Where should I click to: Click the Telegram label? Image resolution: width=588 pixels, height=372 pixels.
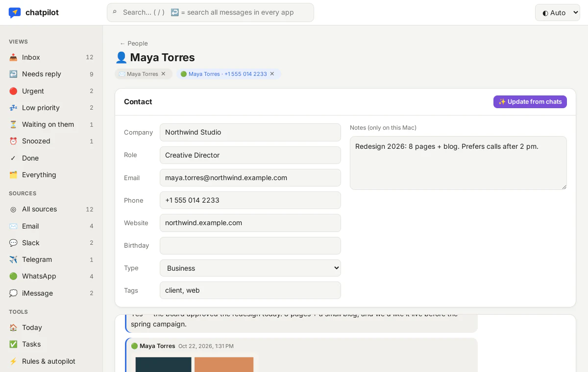(x=37, y=259)
